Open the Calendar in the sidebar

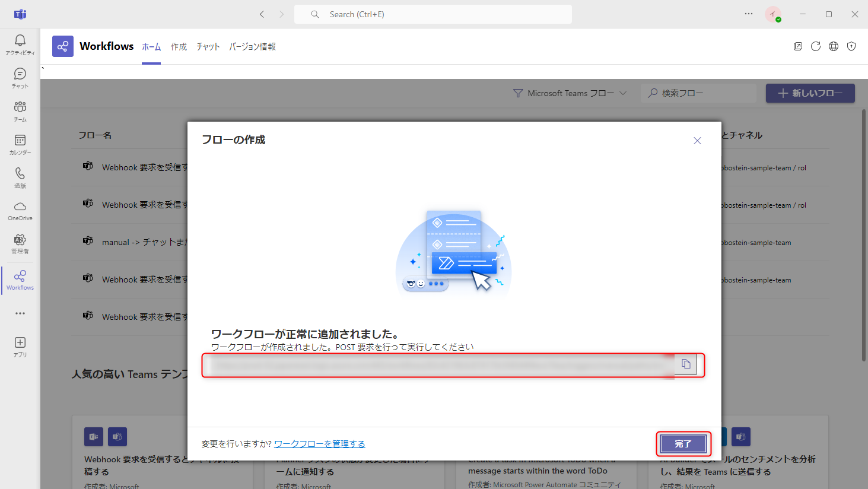[x=20, y=144]
